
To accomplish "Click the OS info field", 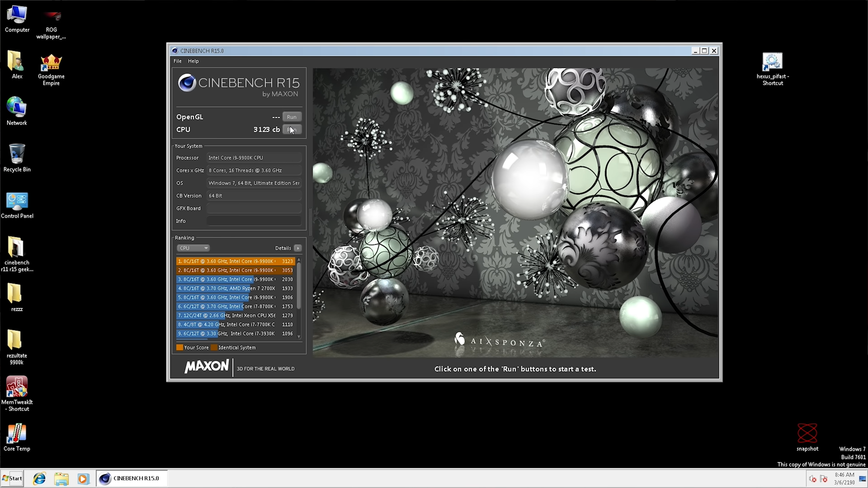I will (x=254, y=183).
